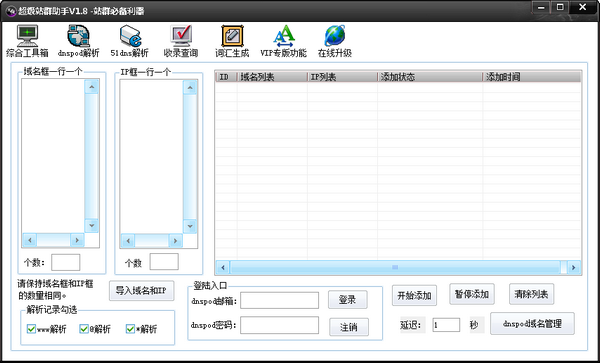600x363 pixels.
Task: Click the IP box scroll down arrow
Action: pos(190,226)
